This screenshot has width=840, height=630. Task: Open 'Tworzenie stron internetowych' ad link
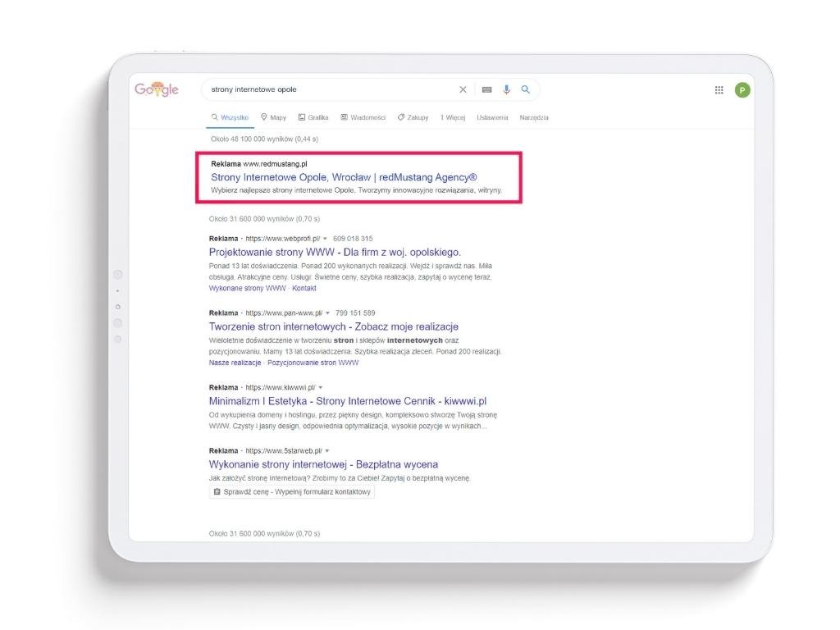334,326
